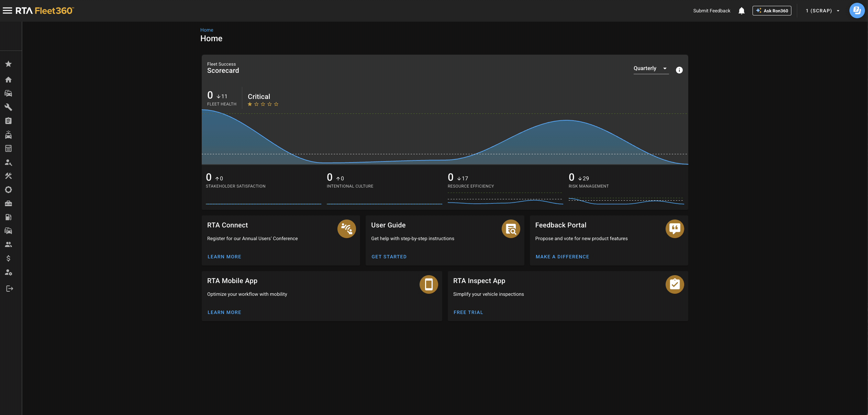Click the User Guide round icon
This screenshot has height=415, width=868.
click(511, 229)
